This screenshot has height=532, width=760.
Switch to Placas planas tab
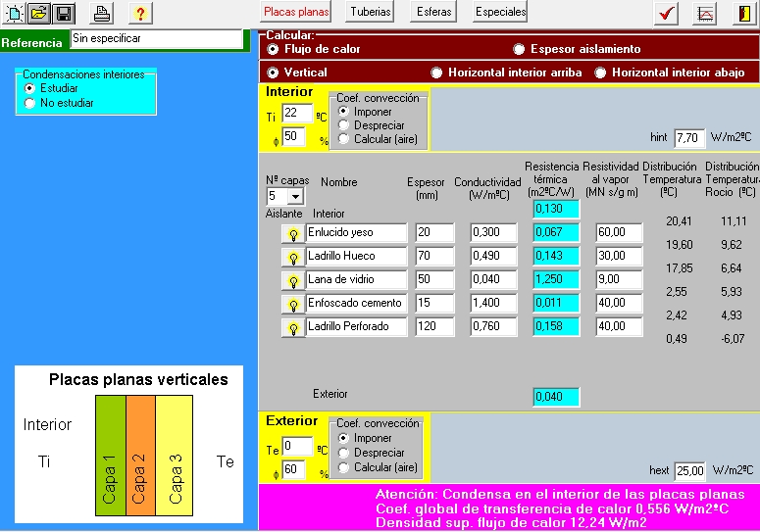pyautogui.click(x=296, y=12)
